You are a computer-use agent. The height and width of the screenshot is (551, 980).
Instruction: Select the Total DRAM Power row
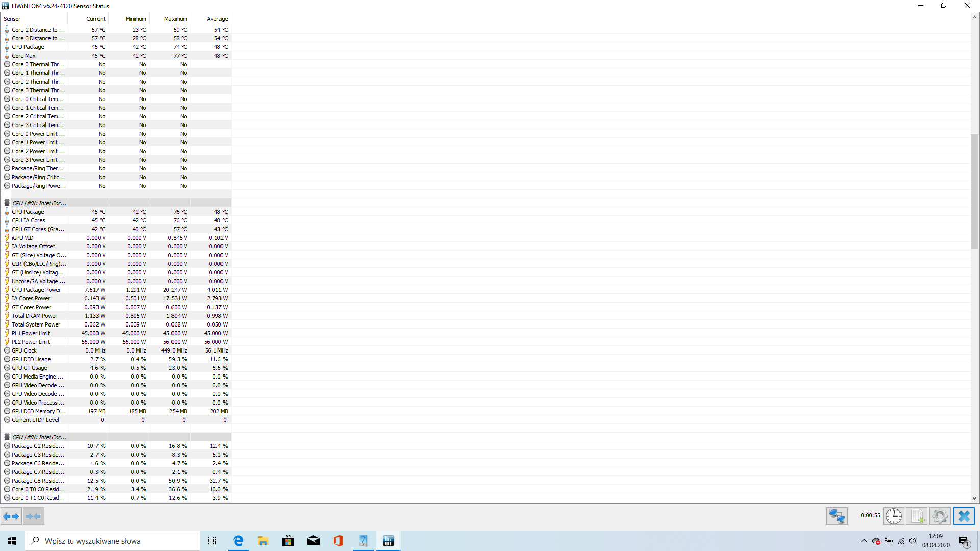(x=117, y=316)
